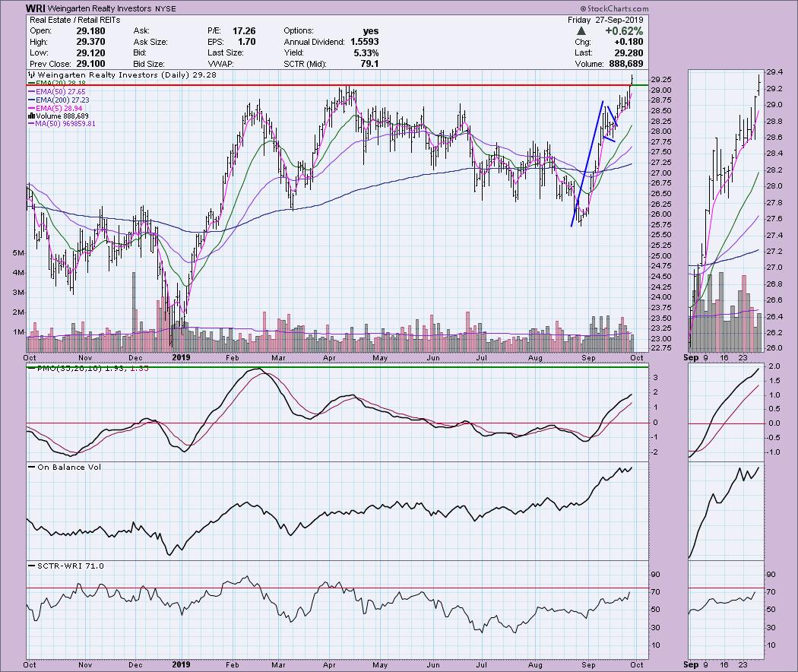798x672 pixels.
Task: Click the NYSE exchange label
Action: point(166,8)
